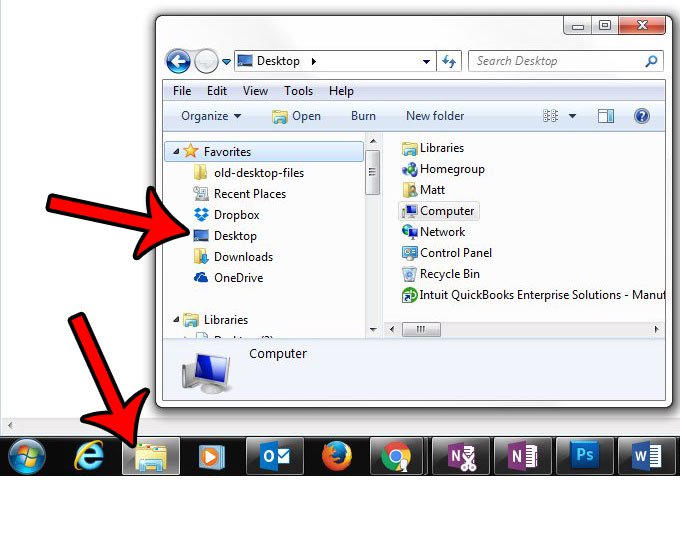The image size is (680, 560).
Task: Click the Windows Start button
Action: (26, 456)
